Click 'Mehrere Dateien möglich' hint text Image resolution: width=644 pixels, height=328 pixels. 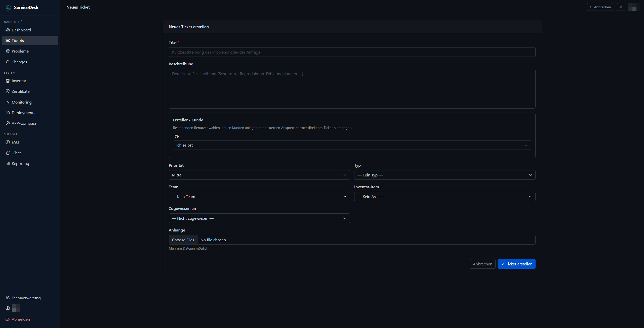(188, 248)
